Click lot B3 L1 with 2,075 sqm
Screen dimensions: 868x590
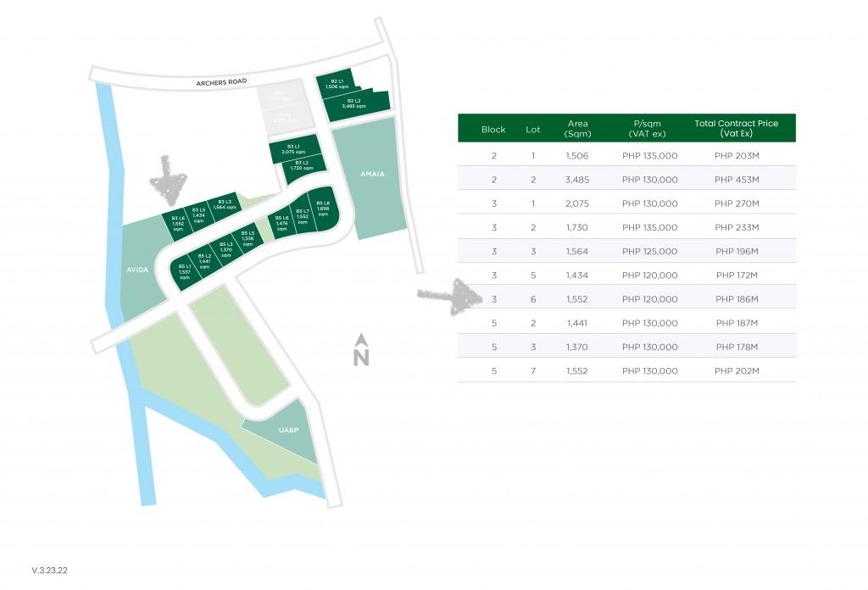point(295,149)
